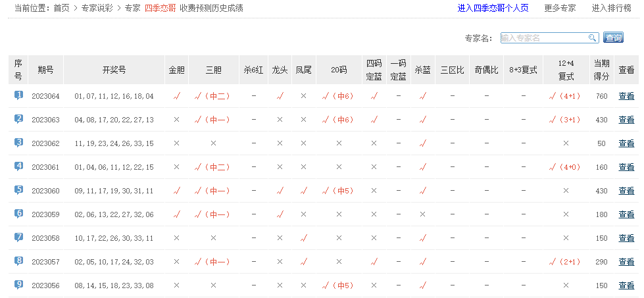The height and width of the screenshot is (298, 644).
Task: Click row number 8 badge icon
Action: coord(18,261)
